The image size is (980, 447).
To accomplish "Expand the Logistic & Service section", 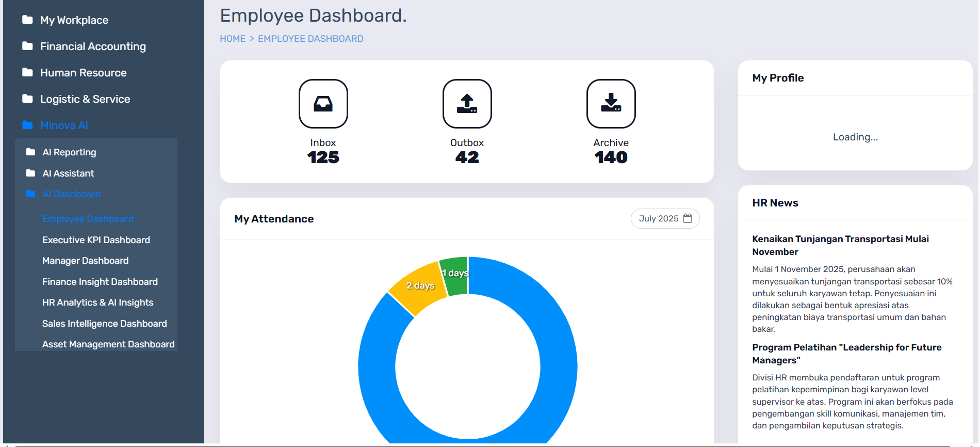I will pyautogui.click(x=85, y=99).
